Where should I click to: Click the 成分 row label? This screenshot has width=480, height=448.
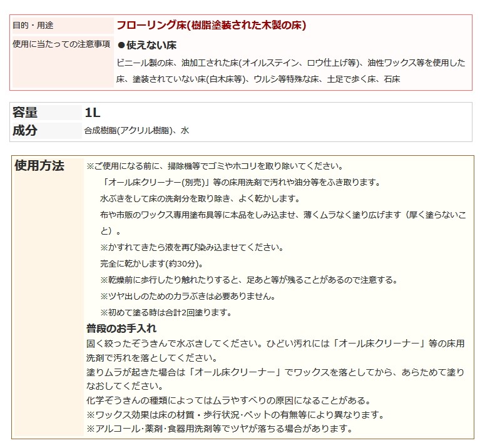(25, 130)
